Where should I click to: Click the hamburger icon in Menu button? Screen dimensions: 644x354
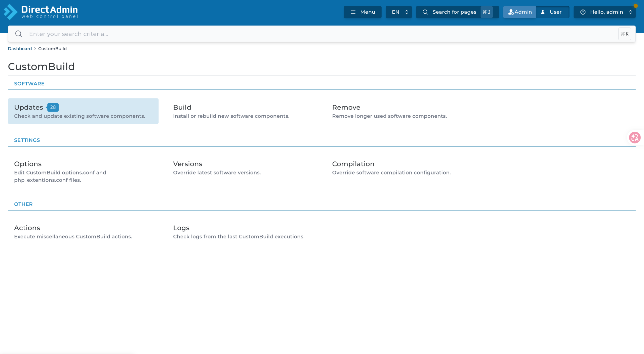click(x=353, y=12)
